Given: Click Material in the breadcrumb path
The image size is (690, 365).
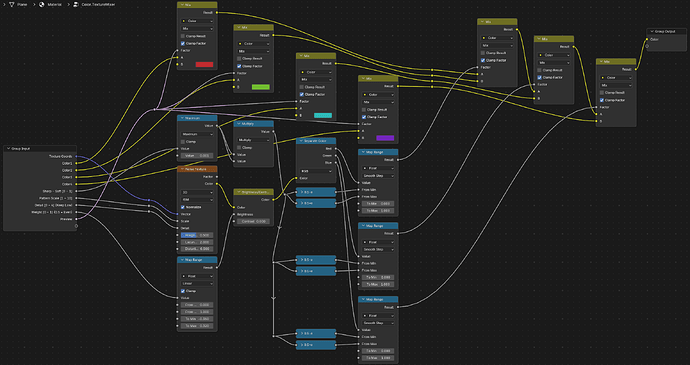Looking at the screenshot, I should pos(55,4).
